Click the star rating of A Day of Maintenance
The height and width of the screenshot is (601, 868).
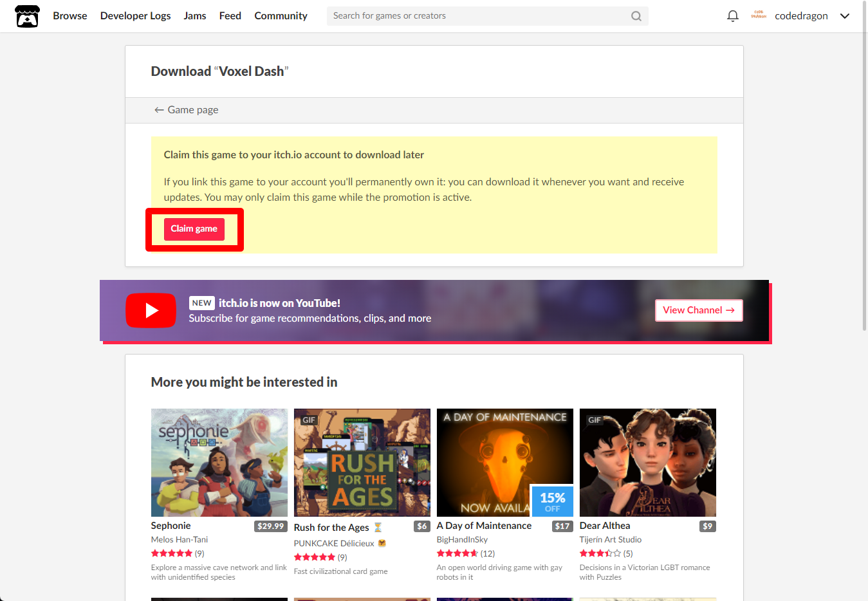[457, 553]
